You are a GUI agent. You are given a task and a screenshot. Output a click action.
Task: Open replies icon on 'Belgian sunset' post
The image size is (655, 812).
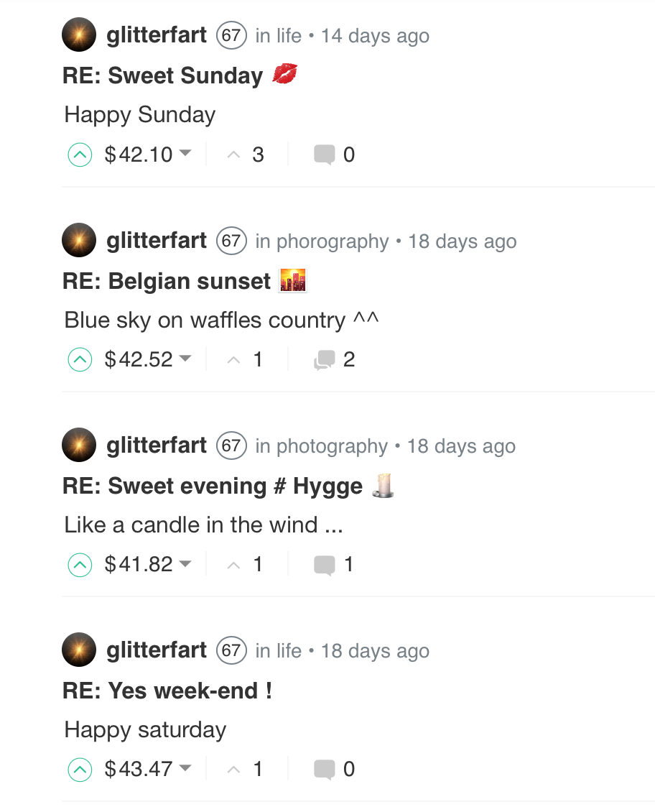pyautogui.click(x=325, y=359)
